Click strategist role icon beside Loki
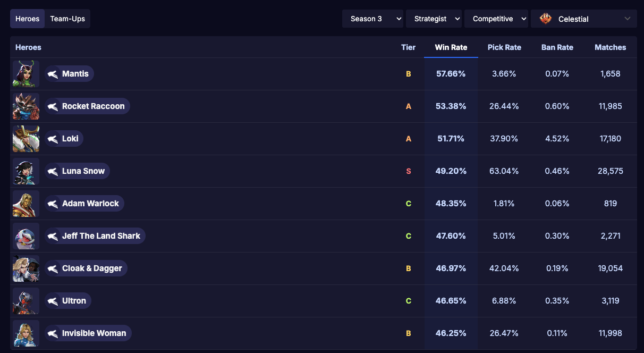 53,139
